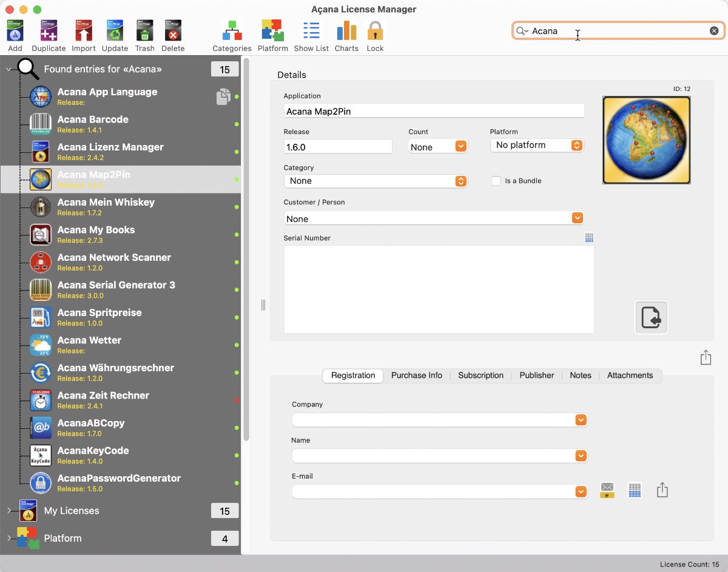
Task: Select Acana Serial Generator 3 entry
Action: (121, 290)
